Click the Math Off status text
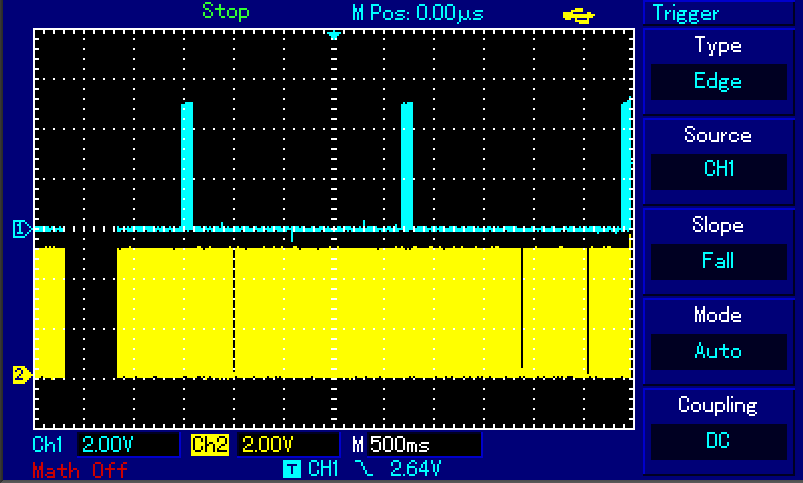Image resolution: width=803 pixels, height=483 pixels. pyautogui.click(x=79, y=470)
